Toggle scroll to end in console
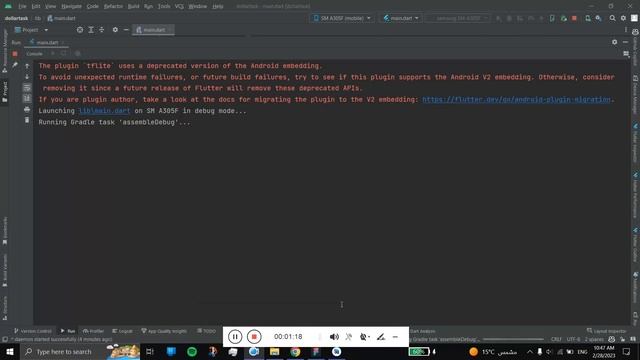Screen dimensions: 640x360 coord(27,98)
